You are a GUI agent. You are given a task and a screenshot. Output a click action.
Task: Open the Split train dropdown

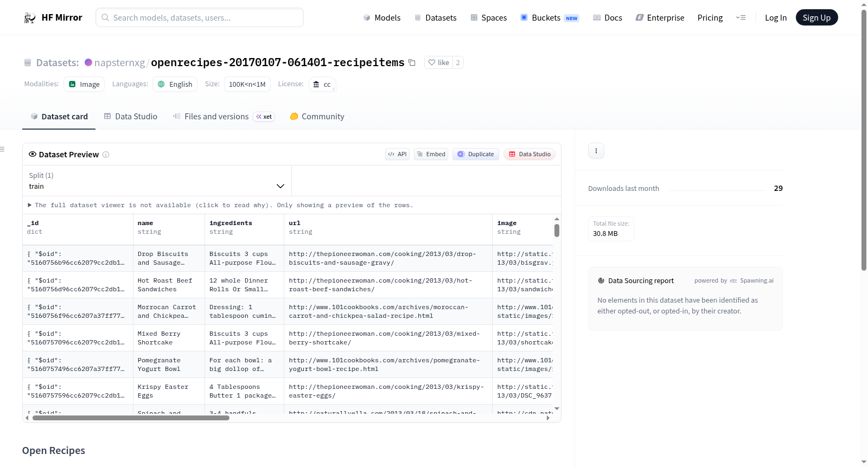(x=157, y=181)
